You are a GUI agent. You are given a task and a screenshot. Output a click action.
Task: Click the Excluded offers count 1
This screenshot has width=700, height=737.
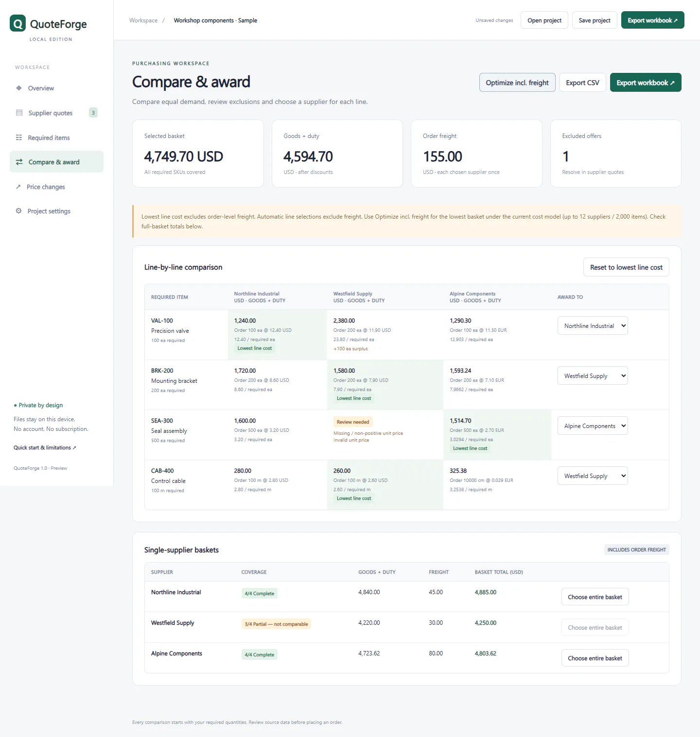point(566,156)
